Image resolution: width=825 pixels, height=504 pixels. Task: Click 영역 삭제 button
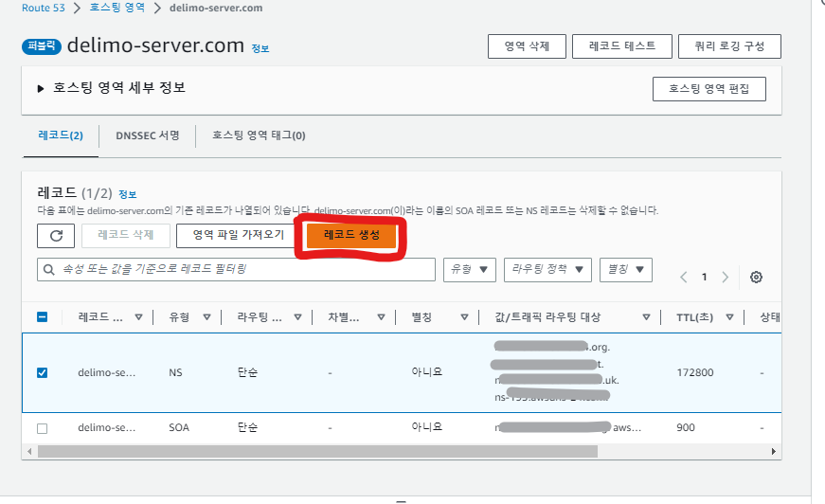click(x=527, y=46)
